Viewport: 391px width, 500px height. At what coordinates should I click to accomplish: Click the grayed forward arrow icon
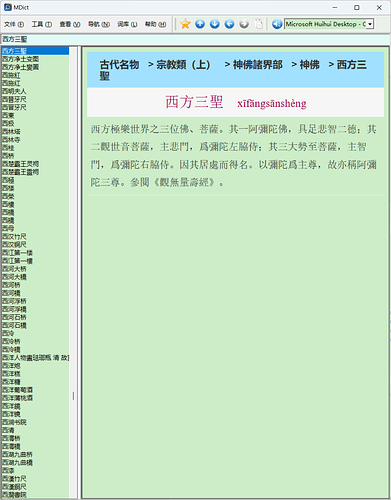[244, 24]
